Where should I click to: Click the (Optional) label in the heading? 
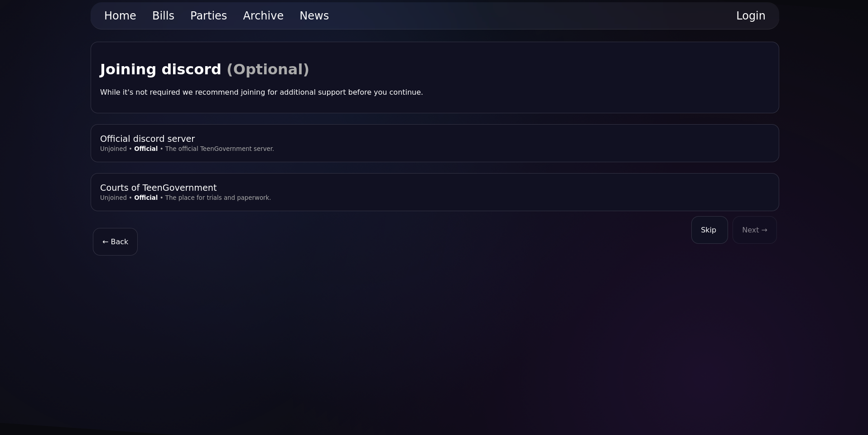268,69
